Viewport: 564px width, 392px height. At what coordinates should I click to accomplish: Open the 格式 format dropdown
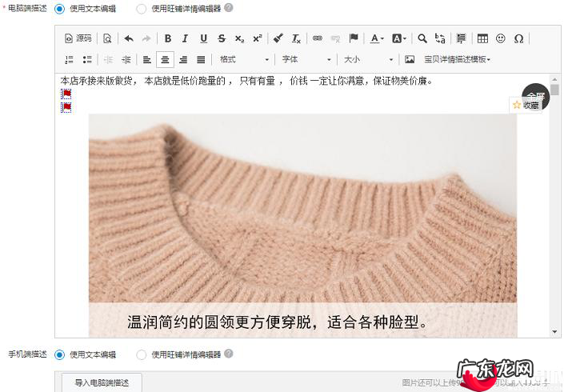244,59
